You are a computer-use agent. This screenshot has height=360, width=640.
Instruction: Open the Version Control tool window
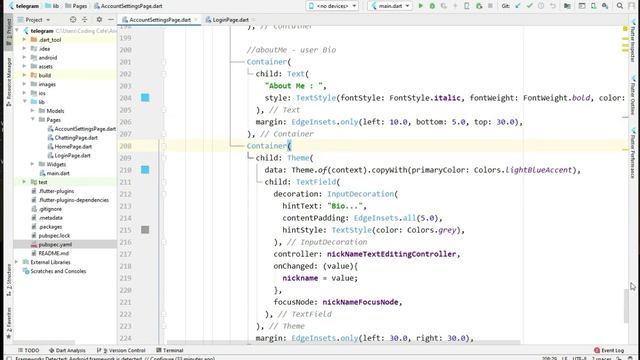(x=121, y=350)
